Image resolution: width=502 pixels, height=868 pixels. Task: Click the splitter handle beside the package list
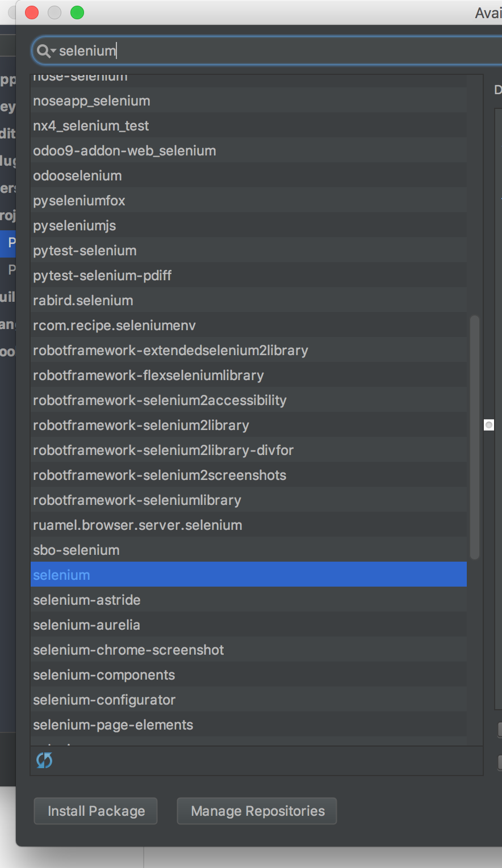click(x=489, y=425)
